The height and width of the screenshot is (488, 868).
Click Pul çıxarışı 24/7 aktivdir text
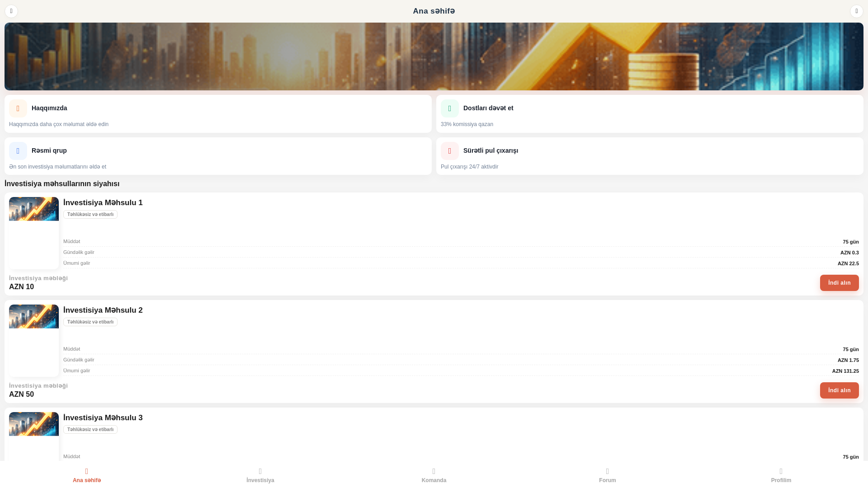point(470,167)
